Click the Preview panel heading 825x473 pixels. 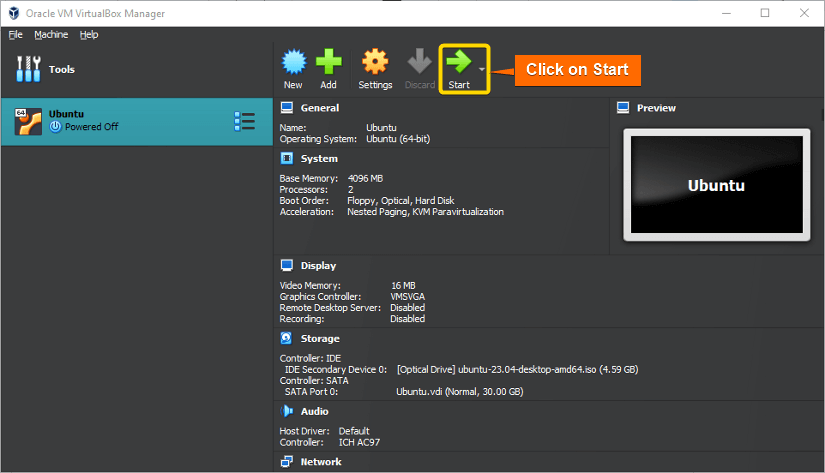pos(656,108)
